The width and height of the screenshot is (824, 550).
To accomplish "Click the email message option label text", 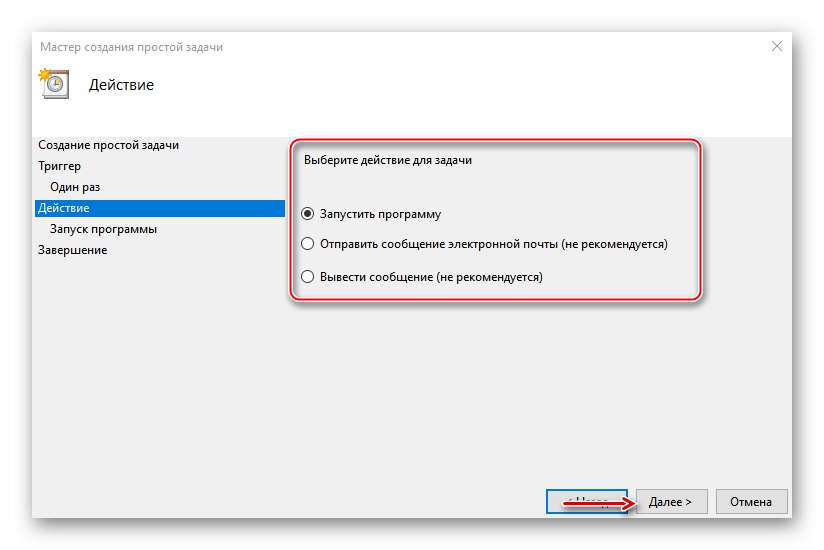I will [493, 244].
